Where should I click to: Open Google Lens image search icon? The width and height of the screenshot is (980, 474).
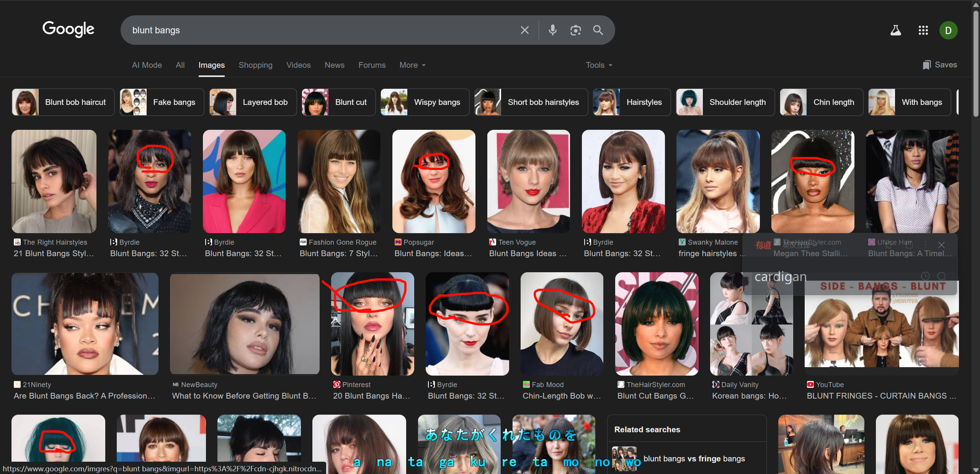(x=575, y=30)
